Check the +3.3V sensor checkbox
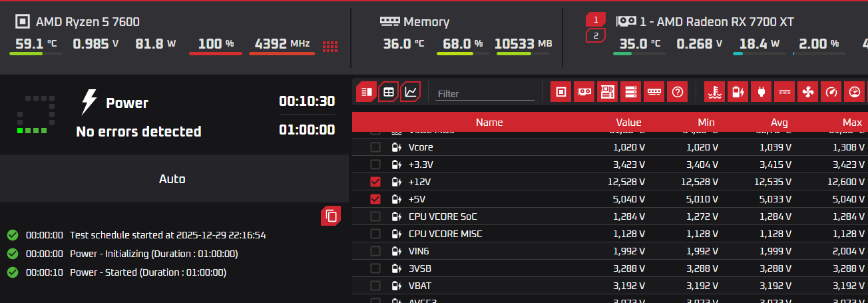 pyautogui.click(x=375, y=164)
